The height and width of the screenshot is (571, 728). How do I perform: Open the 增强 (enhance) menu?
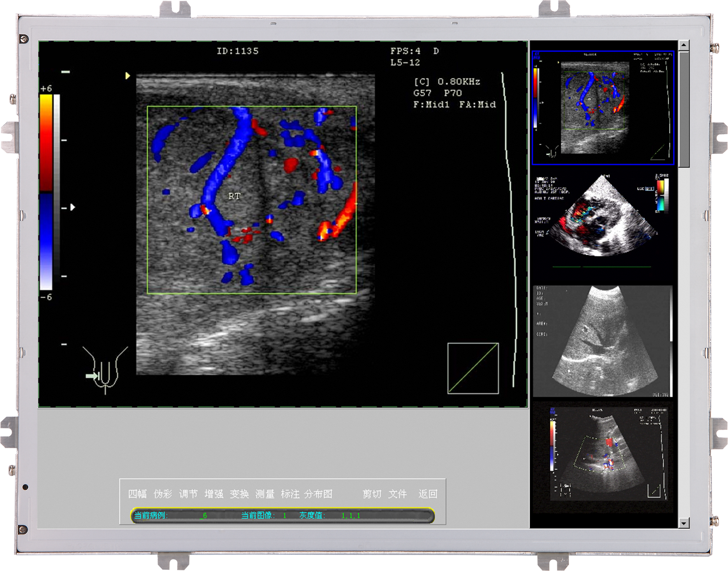(x=214, y=494)
